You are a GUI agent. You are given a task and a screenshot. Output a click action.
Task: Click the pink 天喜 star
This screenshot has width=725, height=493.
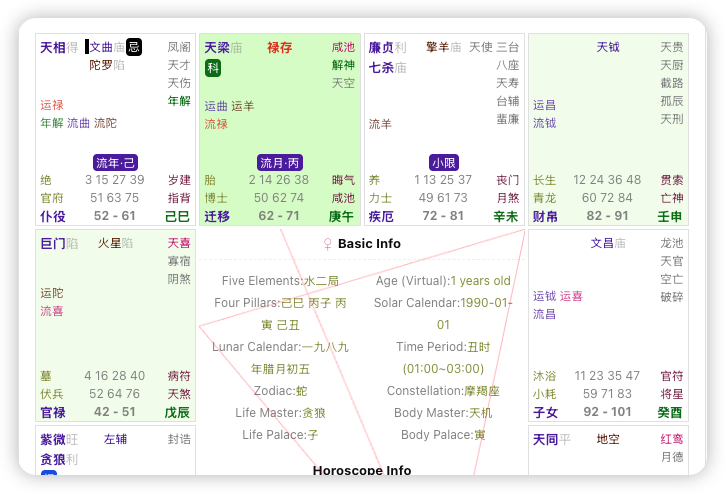pos(179,243)
